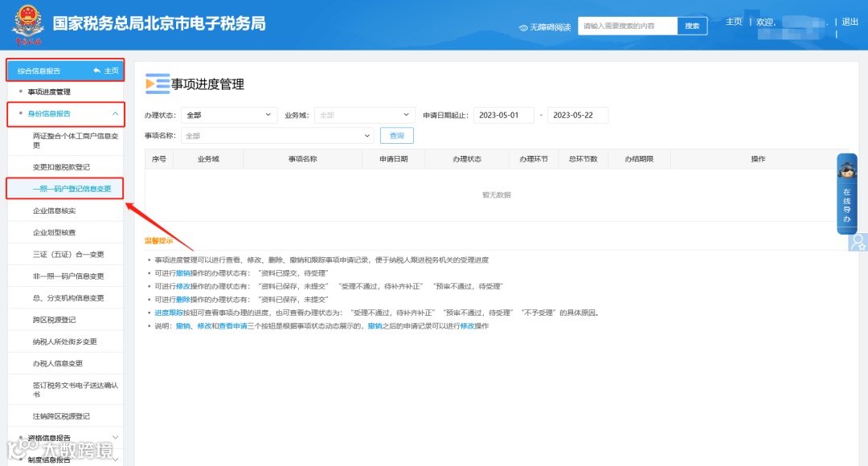Click the user favorites icon below 在线导办
Image resolution: width=868 pixels, height=466 pixels.
(x=858, y=243)
